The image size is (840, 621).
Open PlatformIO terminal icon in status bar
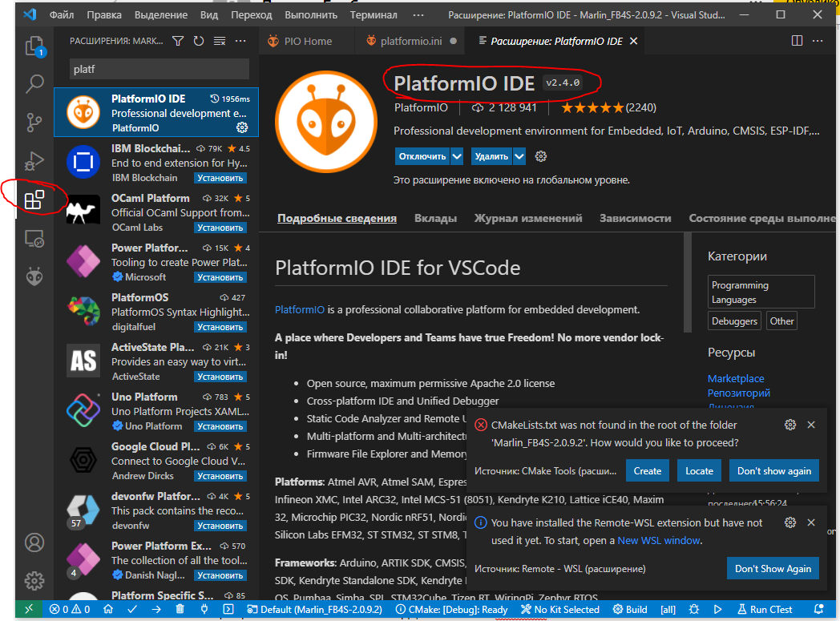coord(228,609)
